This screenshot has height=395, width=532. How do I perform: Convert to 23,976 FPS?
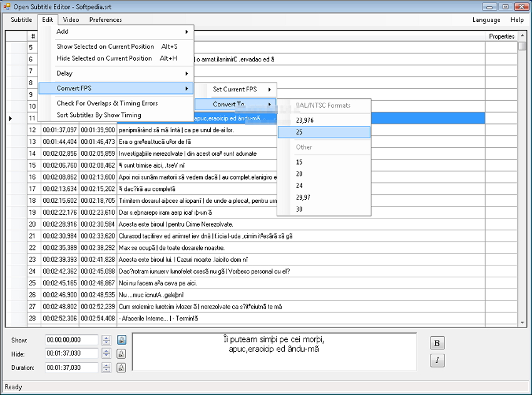click(324, 120)
